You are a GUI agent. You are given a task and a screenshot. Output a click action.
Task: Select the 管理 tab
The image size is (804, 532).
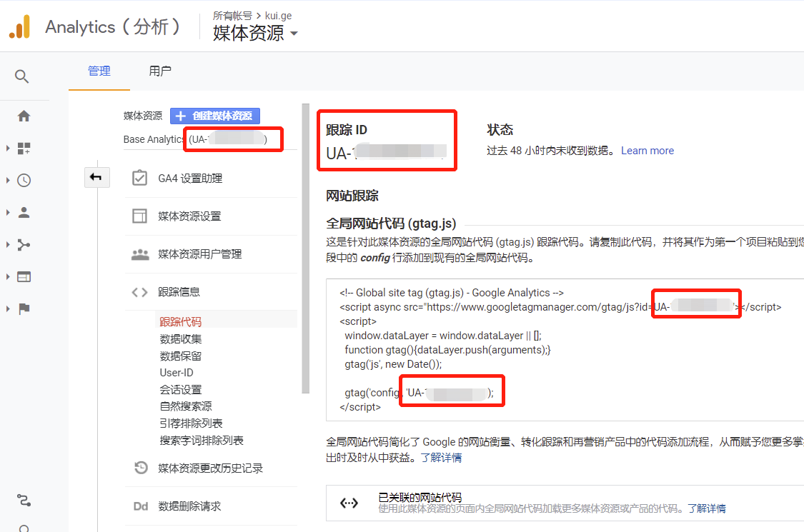pyautogui.click(x=99, y=71)
